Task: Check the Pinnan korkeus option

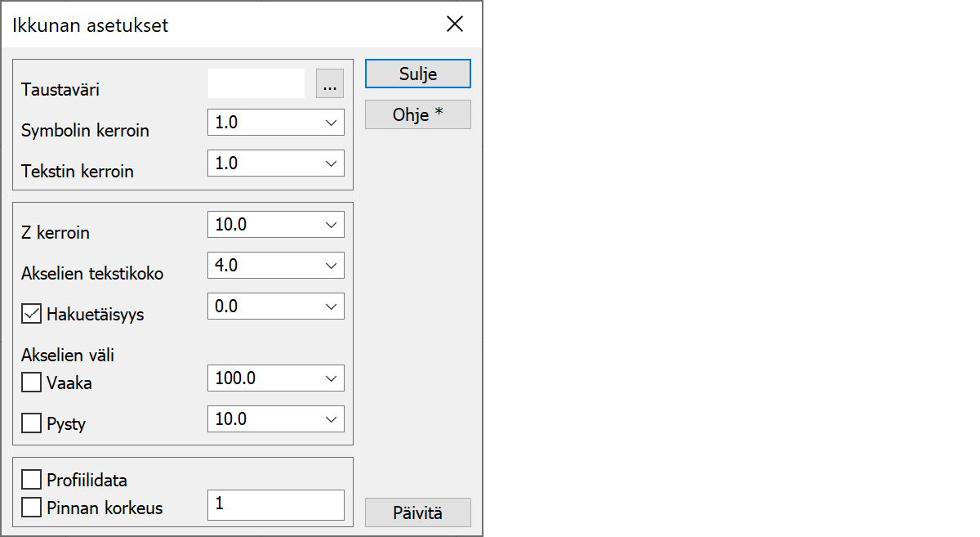Action: click(x=32, y=508)
